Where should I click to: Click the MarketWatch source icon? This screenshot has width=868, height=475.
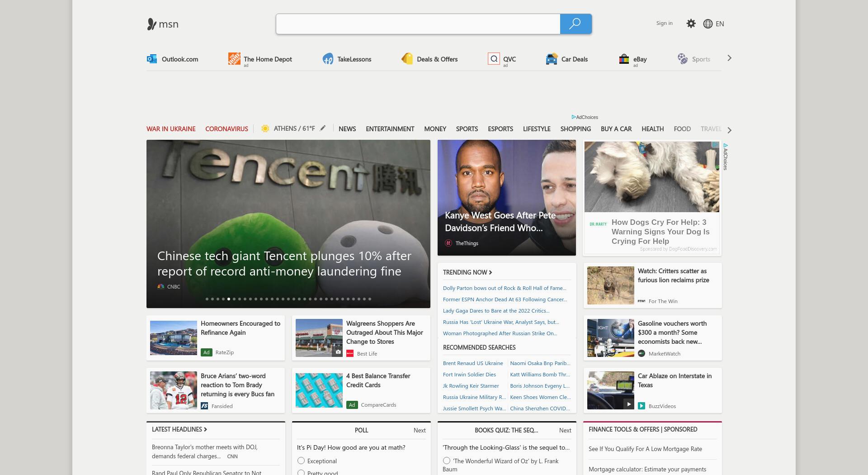tap(642, 353)
